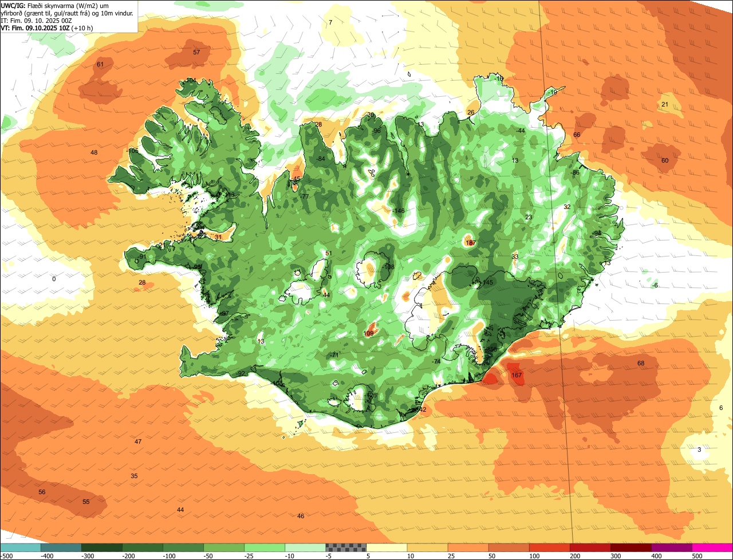
Task: Click the flux value 61 on the map
Action: (x=100, y=64)
